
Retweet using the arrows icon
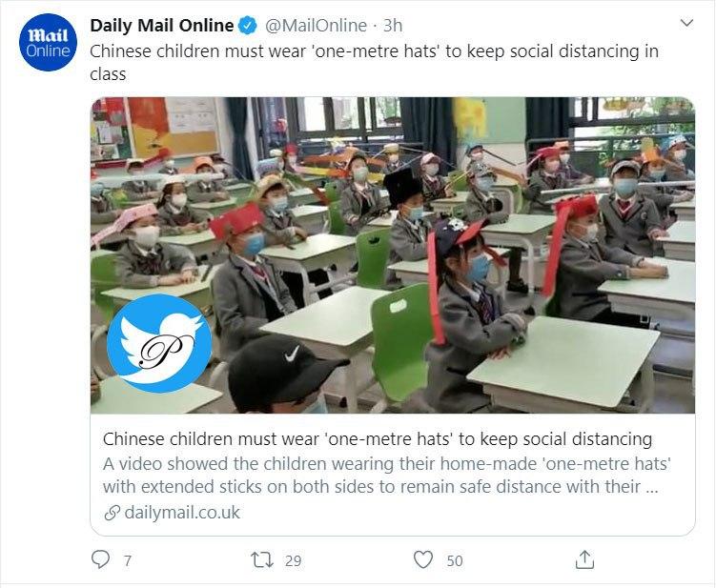pyautogui.click(x=262, y=559)
